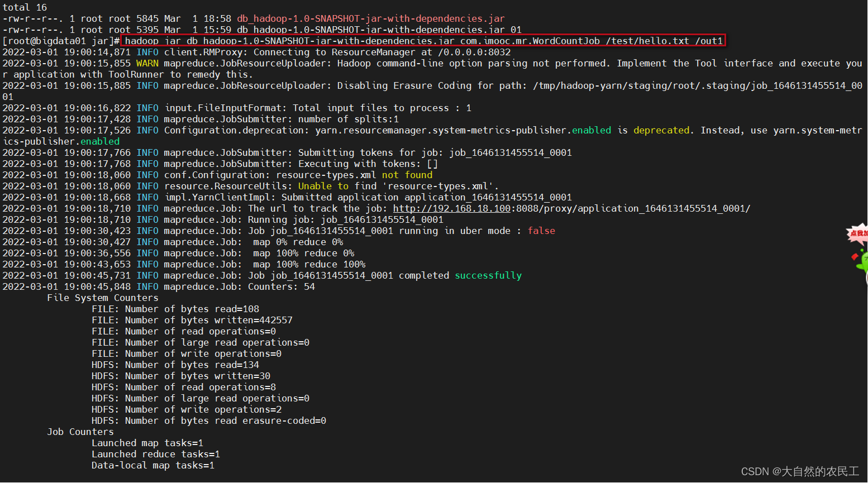
Task: Click inside the red-boxed hadoop jar command
Action: click(x=423, y=41)
